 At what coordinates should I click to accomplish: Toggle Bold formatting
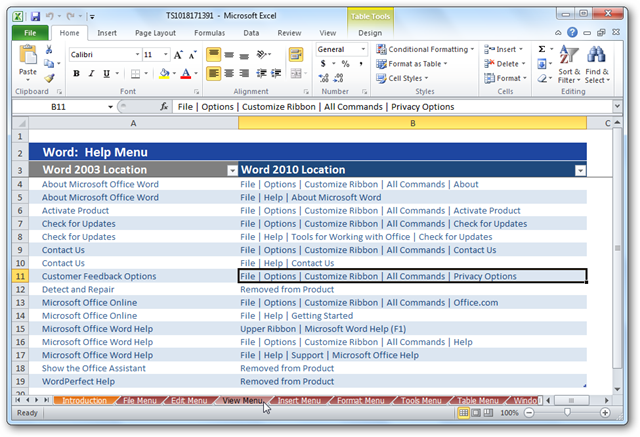click(76, 73)
